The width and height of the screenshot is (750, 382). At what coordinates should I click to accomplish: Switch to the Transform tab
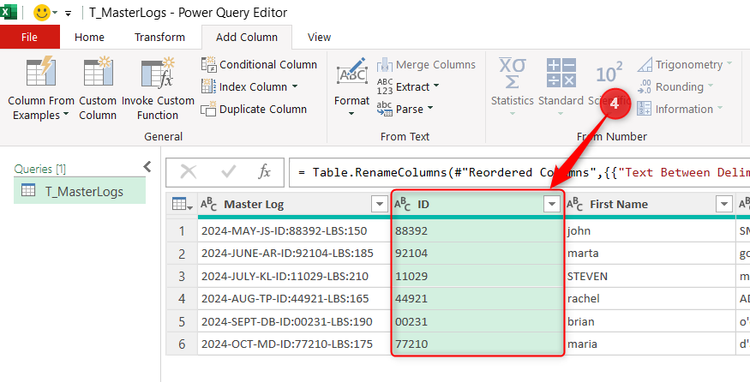(x=160, y=37)
